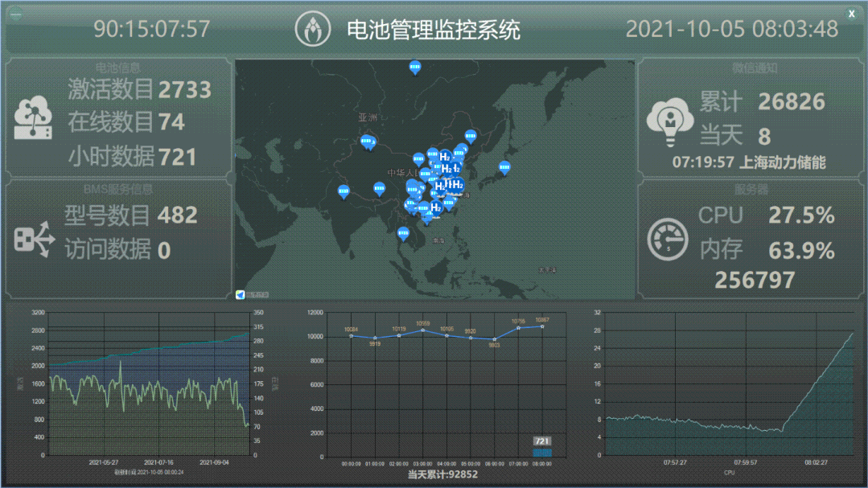
Task: Click the BMS服务信息 panel heading
Action: [118, 189]
